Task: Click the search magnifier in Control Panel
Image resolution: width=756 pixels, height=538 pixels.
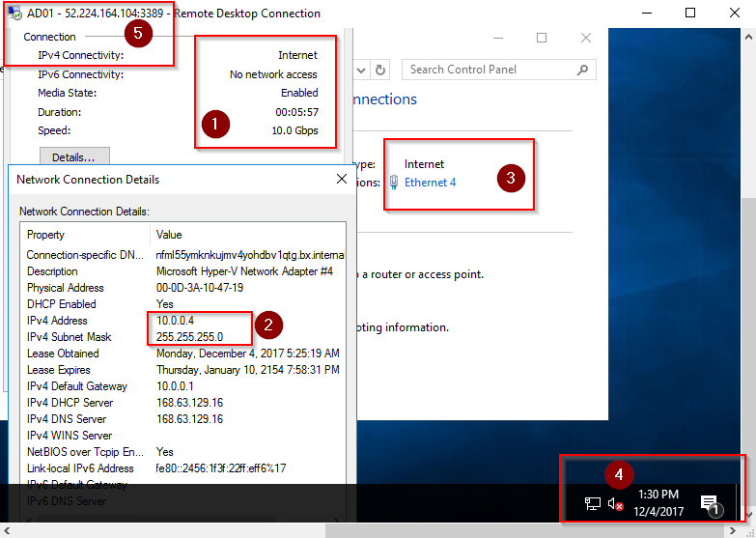Action: pos(582,70)
